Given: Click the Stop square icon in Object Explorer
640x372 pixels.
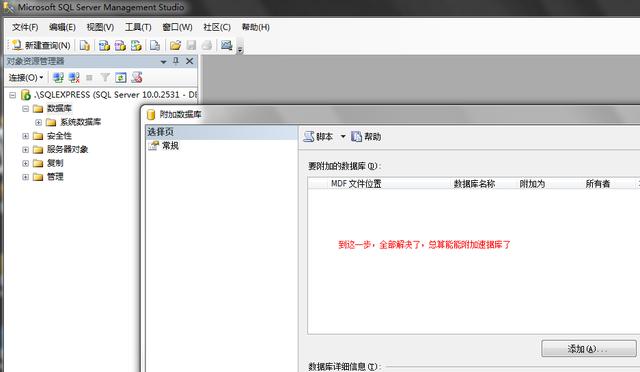Looking at the screenshot, I should tap(89, 77).
